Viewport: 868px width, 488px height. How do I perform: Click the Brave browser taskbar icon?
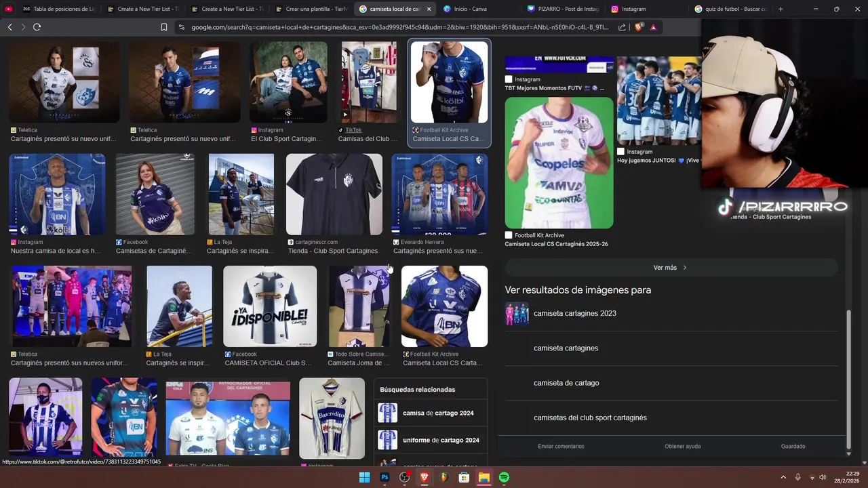click(425, 477)
